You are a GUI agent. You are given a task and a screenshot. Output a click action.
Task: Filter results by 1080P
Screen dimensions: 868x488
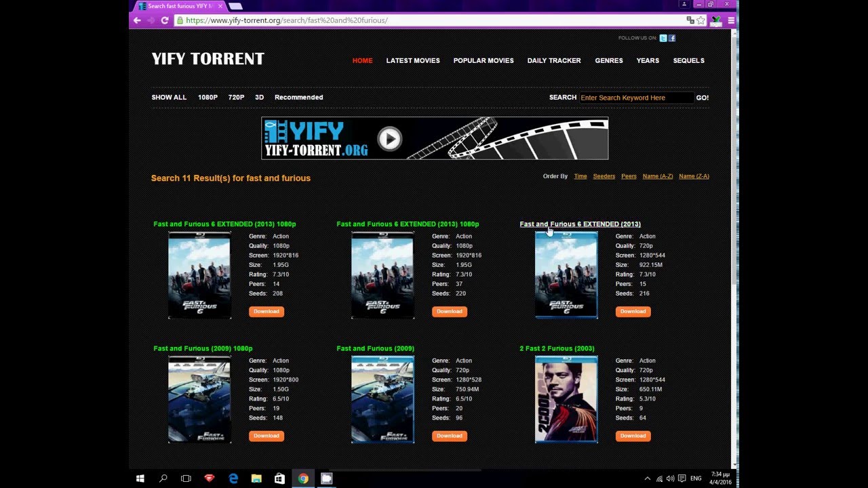click(208, 97)
